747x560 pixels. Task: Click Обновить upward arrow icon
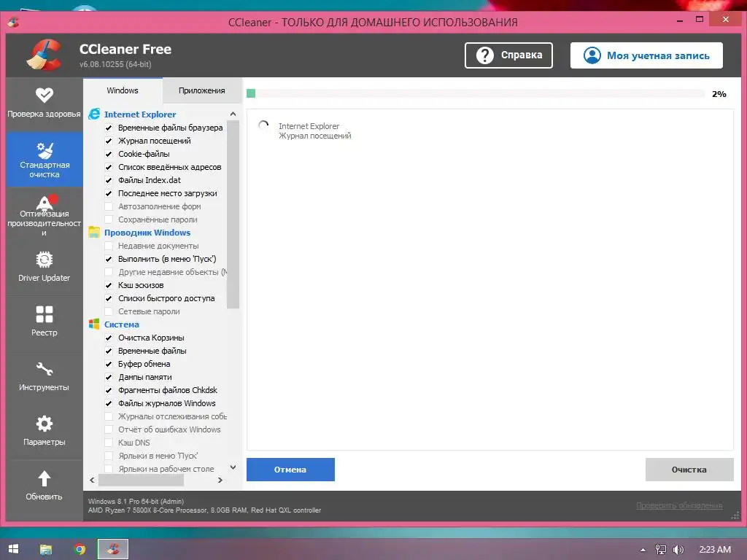click(x=44, y=478)
